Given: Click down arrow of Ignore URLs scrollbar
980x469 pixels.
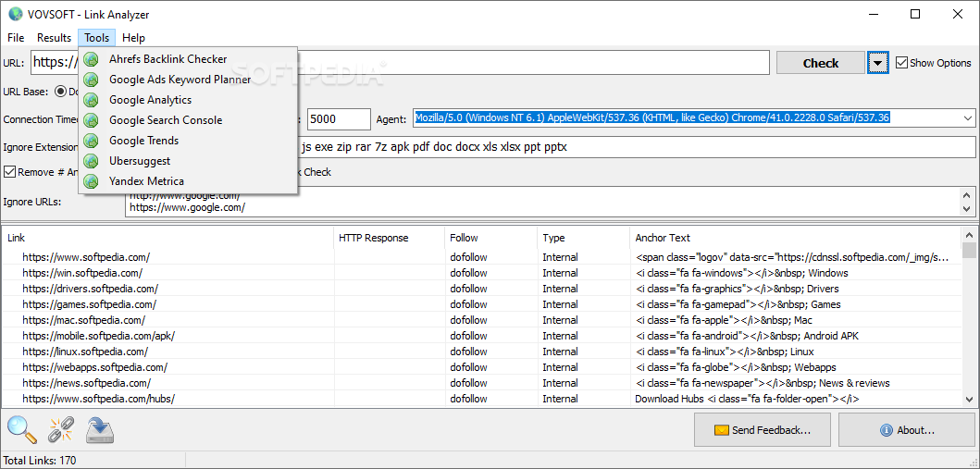Looking at the screenshot, I should point(968,209).
